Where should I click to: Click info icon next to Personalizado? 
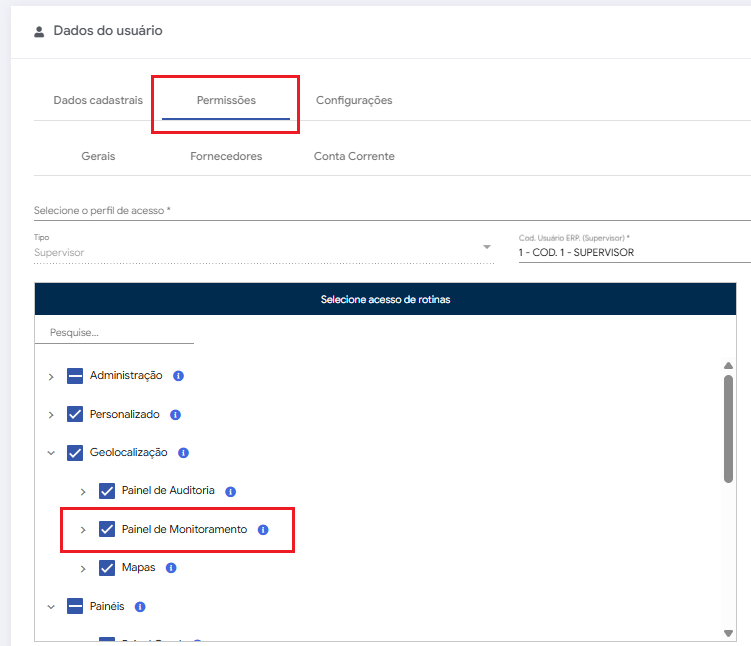click(175, 414)
